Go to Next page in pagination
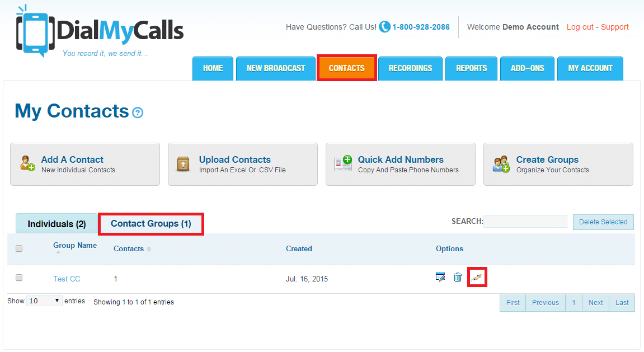 coord(595,303)
